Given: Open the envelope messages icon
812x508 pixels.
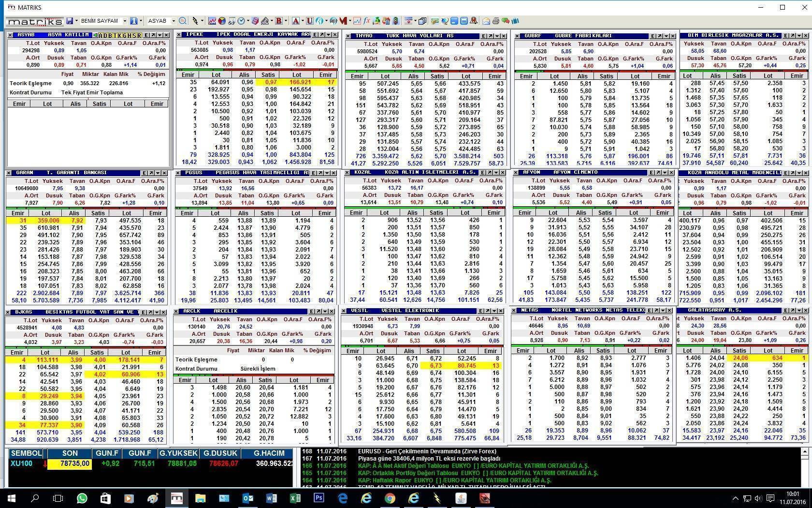Looking at the screenshot, I should [x=486, y=21].
